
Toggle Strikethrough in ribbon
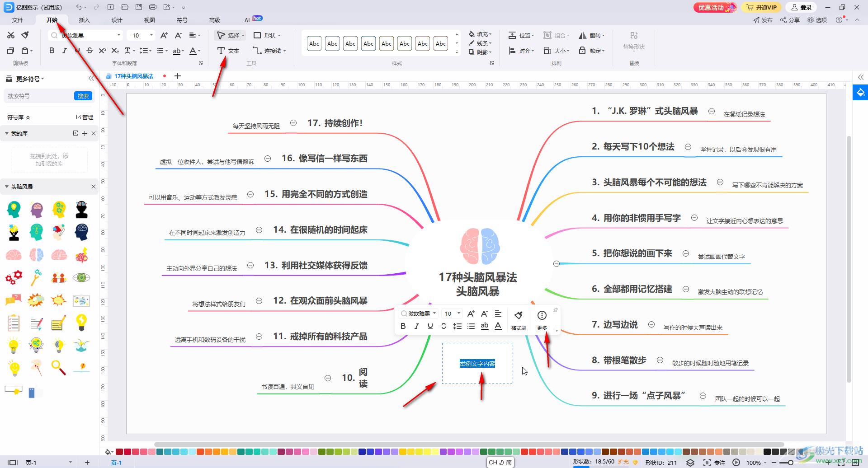click(90, 51)
